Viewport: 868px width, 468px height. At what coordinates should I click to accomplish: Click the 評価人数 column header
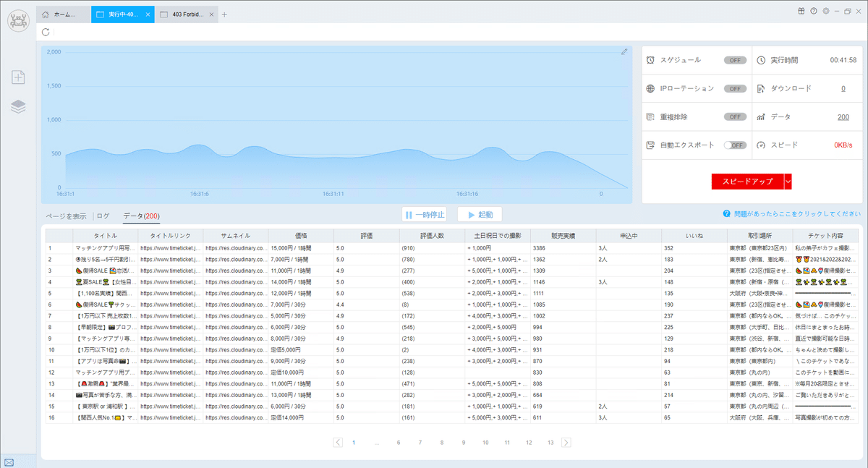pos(432,236)
